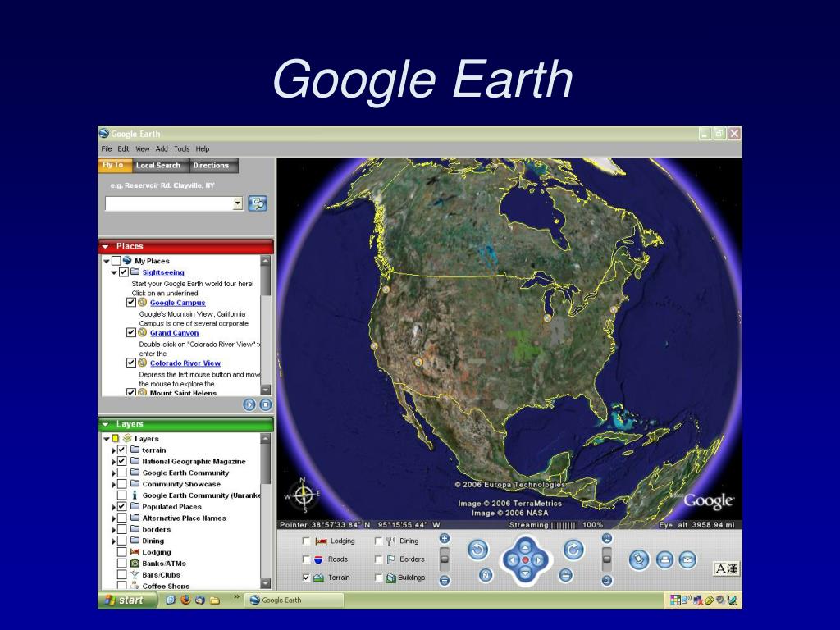The height and width of the screenshot is (630, 840).
Task: Open the Sightseeing link
Action: [x=163, y=272]
